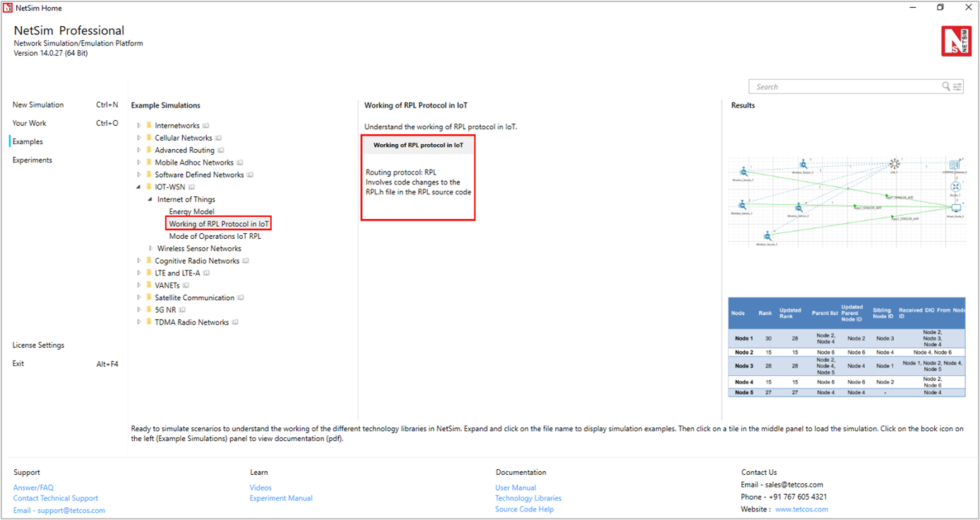The image size is (980, 520).
Task: Open the Internetworks documentation book icon
Action: tap(206, 126)
